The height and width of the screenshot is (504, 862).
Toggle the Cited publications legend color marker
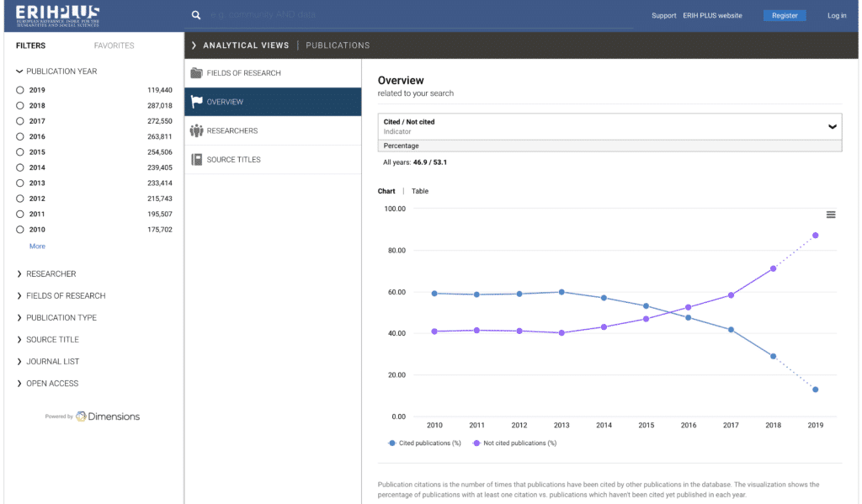pyautogui.click(x=391, y=443)
